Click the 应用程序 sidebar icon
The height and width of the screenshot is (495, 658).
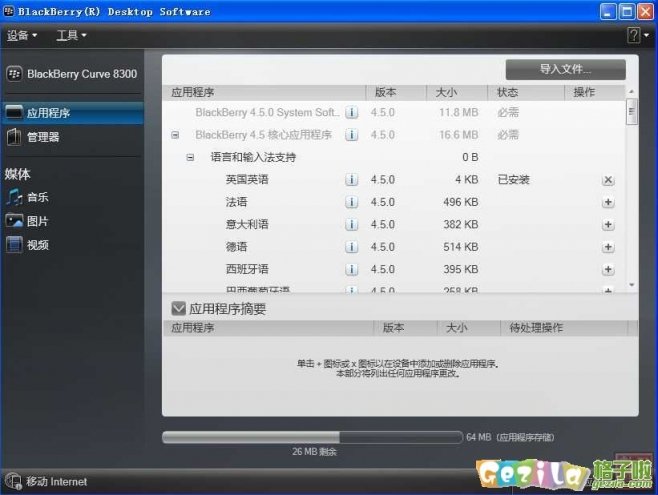point(13,112)
